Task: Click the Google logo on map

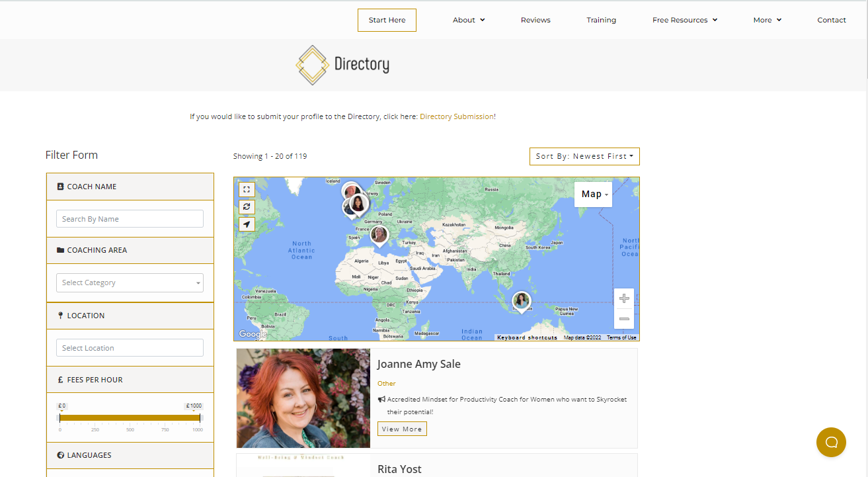Action: pos(253,334)
